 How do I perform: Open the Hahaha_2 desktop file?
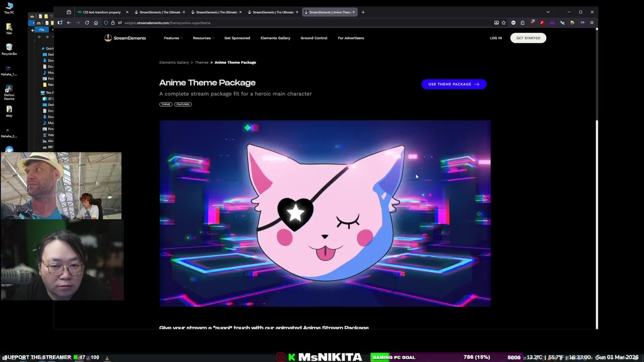pyautogui.click(x=9, y=132)
